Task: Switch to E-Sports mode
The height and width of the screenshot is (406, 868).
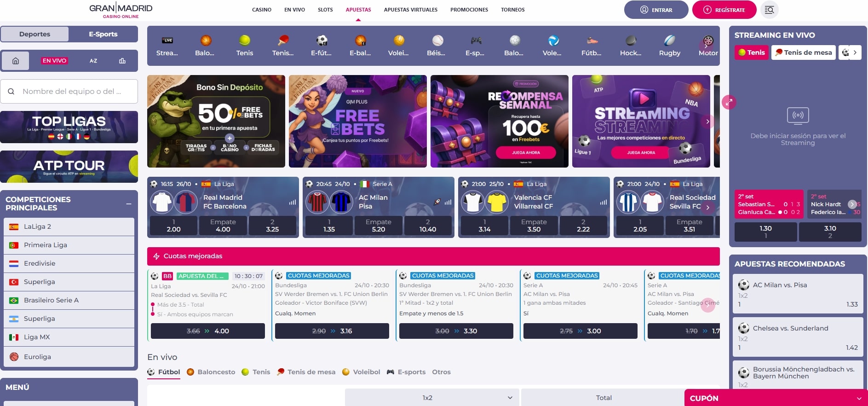Action: (x=103, y=34)
